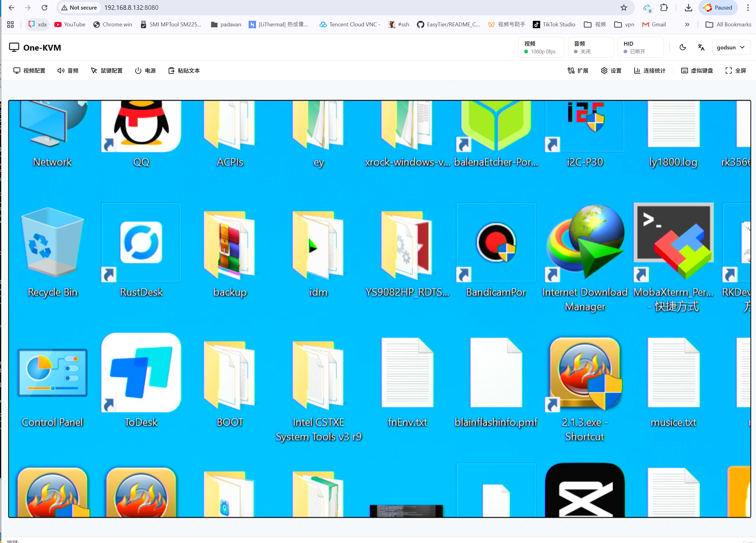Click the HID 已断开 status card
The image size is (756, 543).
click(640, 47)
